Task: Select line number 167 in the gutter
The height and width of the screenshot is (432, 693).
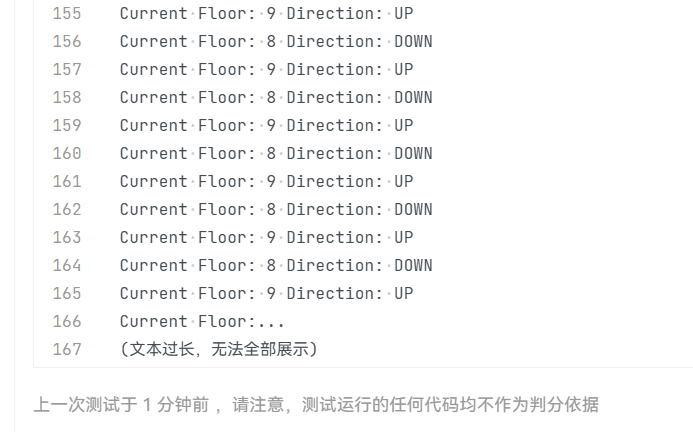Action: (x=66, y=350)
